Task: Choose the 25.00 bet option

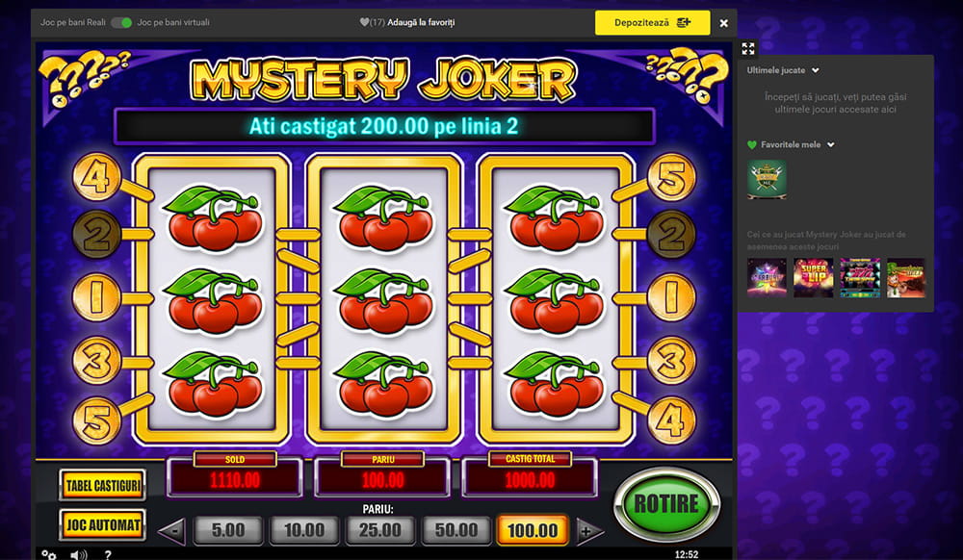Action: point(379,530)
